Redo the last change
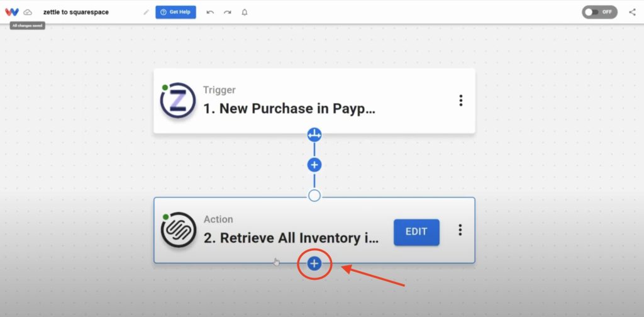This screenshot has height=317, width=644. point(227,13)
